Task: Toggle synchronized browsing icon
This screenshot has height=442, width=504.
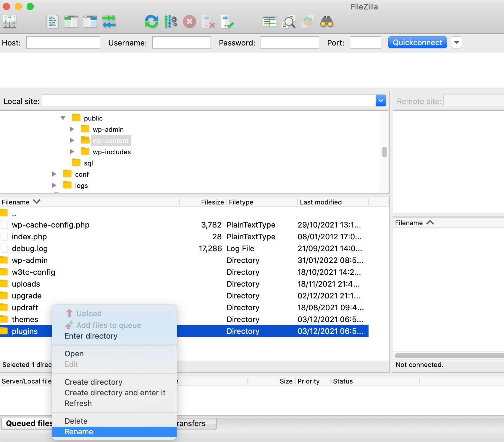Action: (x=308, y=22)
